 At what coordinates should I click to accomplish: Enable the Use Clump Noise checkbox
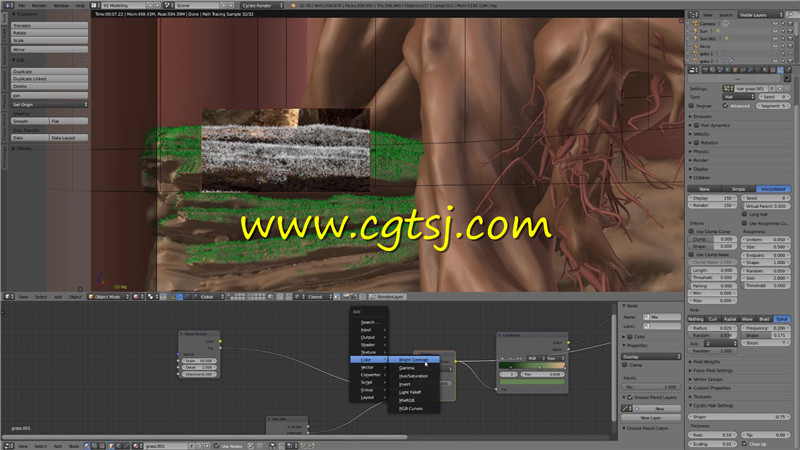coord(691,254)
